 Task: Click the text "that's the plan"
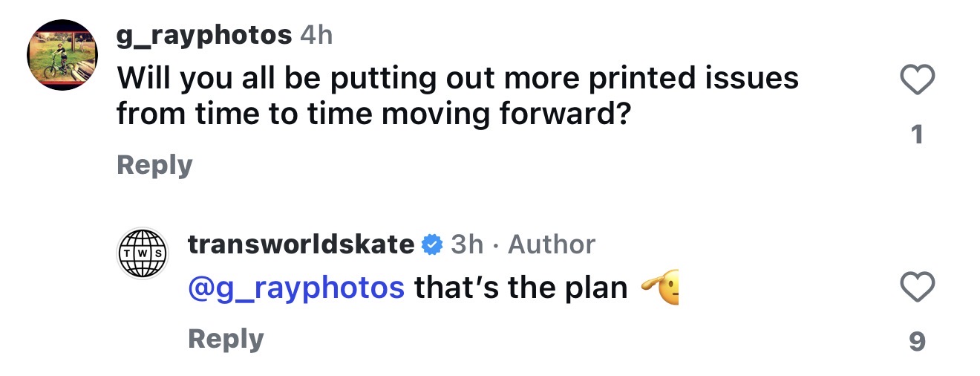520,288
